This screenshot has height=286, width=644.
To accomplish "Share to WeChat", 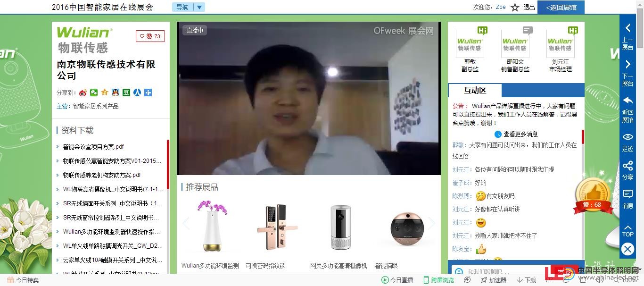I will click(94, 93).
